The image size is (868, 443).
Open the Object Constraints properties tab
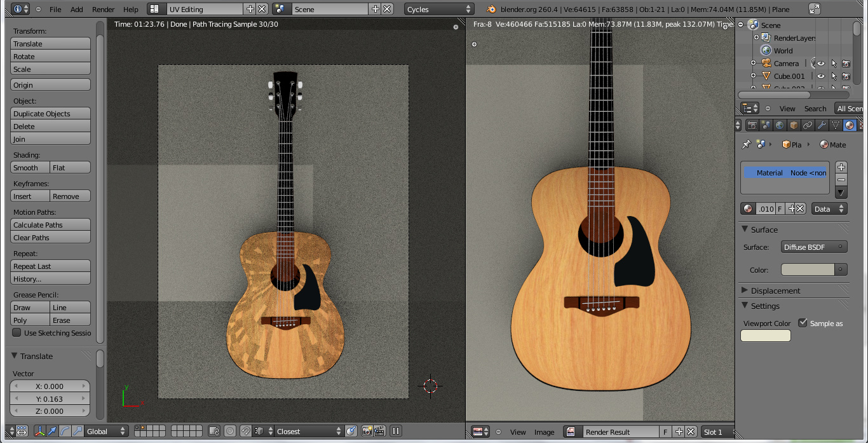coord(808,125)
